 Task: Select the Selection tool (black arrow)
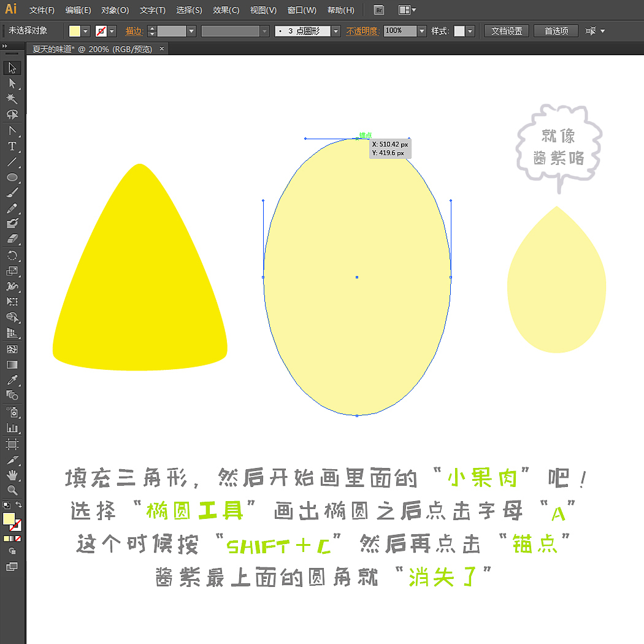tap(12, 67)
